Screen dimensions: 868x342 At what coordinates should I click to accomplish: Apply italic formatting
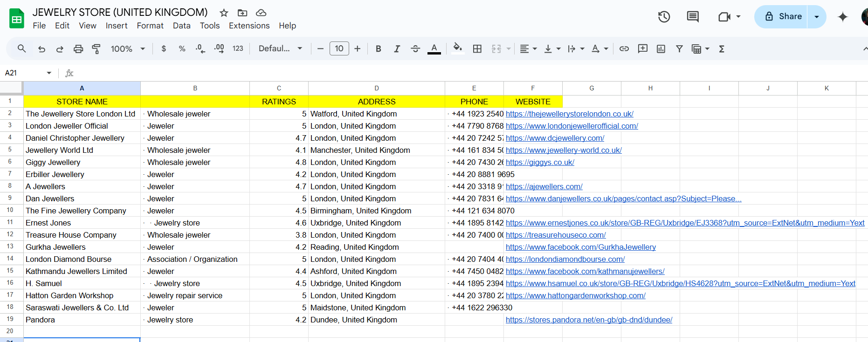click(x=397, y=48)
